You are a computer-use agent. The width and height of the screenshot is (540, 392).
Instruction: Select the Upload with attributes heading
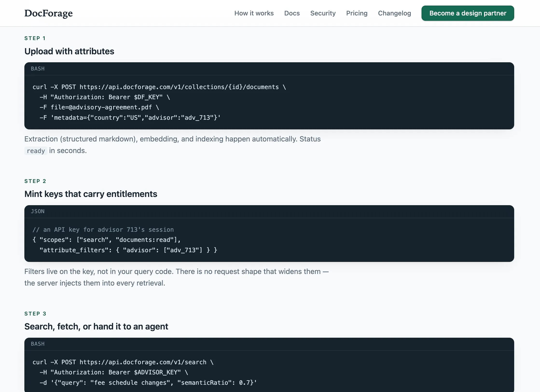click(69, 51)
